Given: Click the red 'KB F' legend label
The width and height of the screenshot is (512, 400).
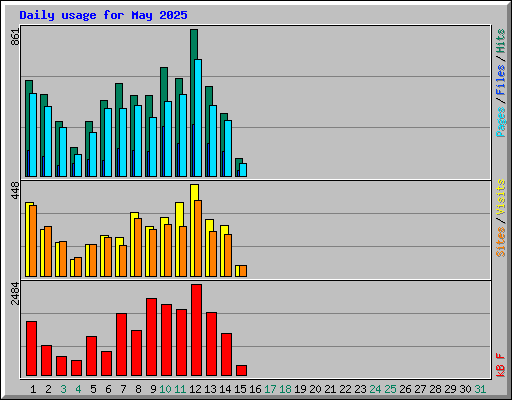Looking at the screenshot, I should click(x=500, y=365).
